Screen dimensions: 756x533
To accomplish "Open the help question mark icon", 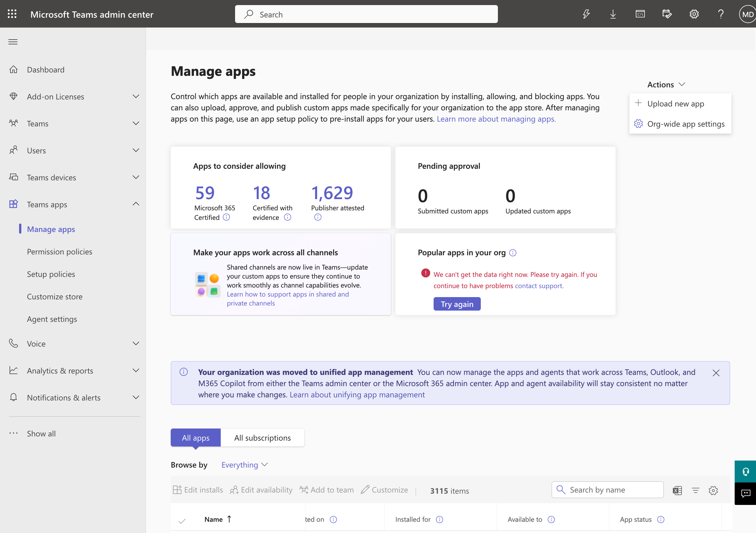I will click(721, 14).
